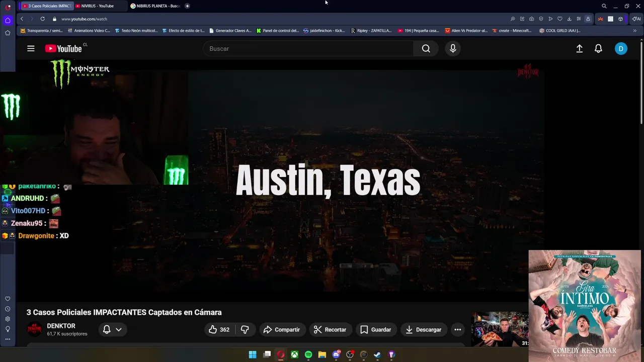Open sidebar history clock icon
Image resolution: width=644 pixels, height=362 pixels.
8,309
